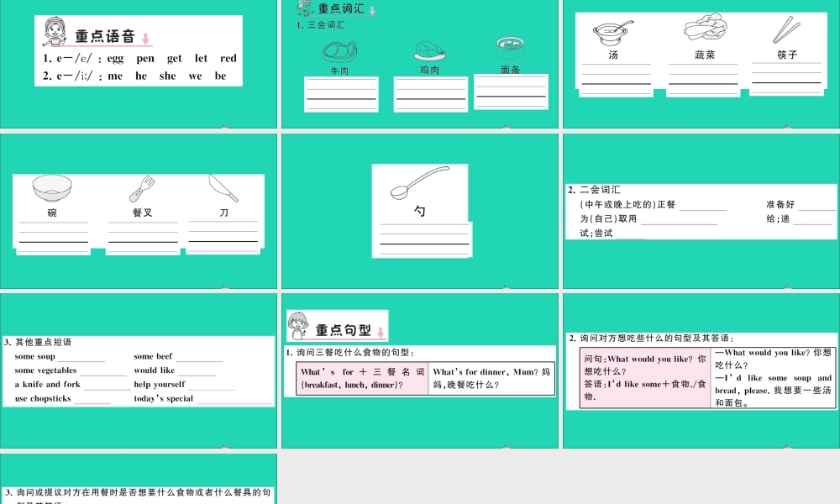Click the writing lines under 汤
840x504 pixels.
click(x=616, y=79)
